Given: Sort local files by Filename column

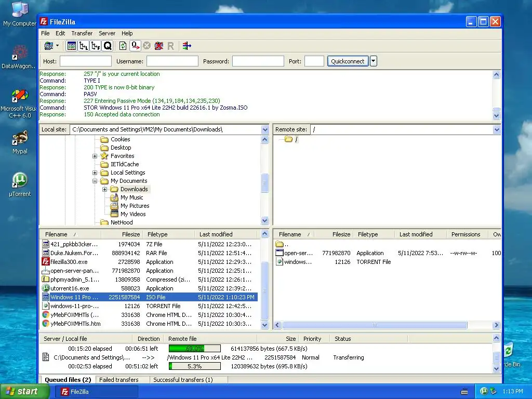Looking at the screenshot, I should pos(70,234).
